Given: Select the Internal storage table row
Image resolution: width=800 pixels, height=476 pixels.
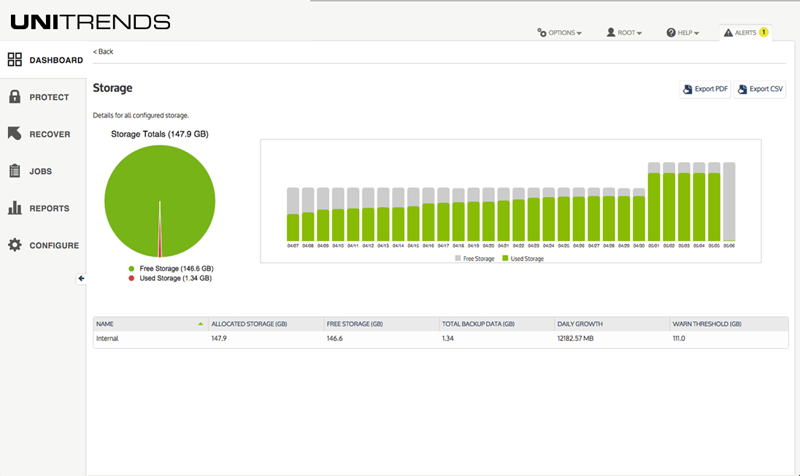Looking at the screenshot, I should (x=441, y=338).
